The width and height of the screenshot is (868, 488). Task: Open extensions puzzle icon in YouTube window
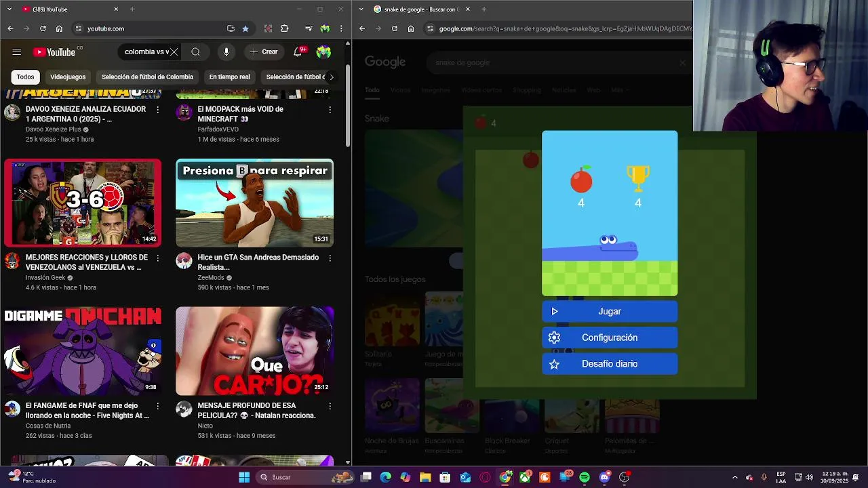tap(284, 28)
